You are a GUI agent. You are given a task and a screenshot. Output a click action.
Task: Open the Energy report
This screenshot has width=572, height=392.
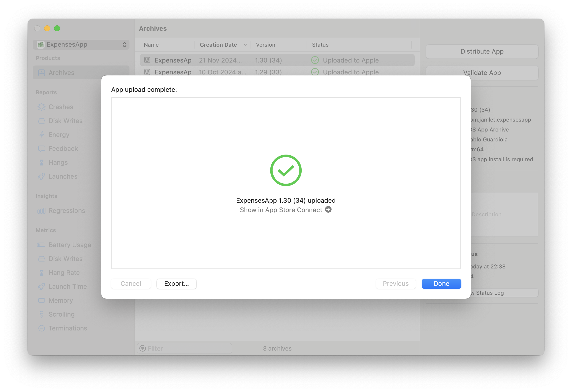(59, 135)
